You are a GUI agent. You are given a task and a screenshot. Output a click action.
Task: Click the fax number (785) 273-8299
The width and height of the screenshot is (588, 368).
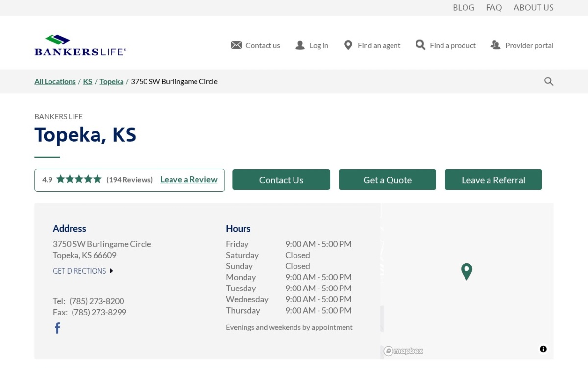99,312
